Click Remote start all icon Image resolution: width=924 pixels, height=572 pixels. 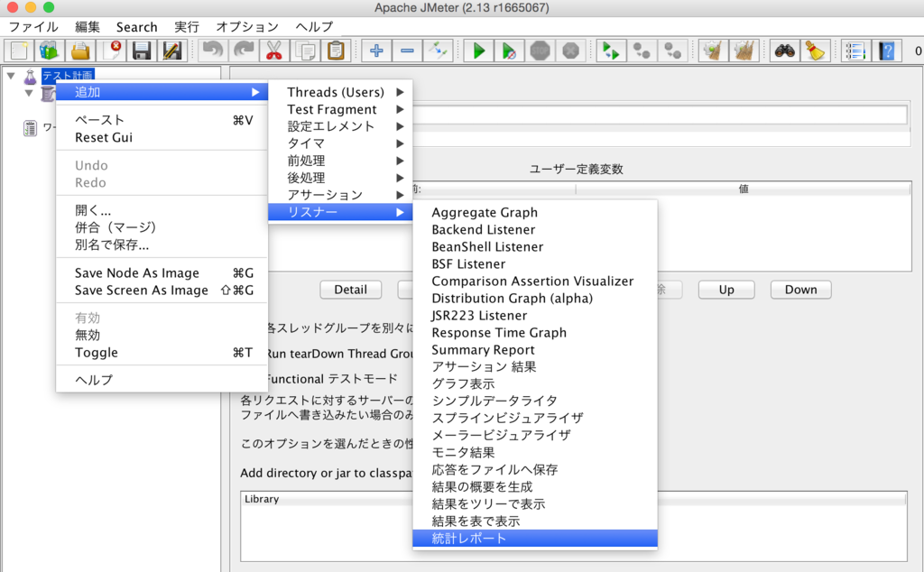tap(611, 51)
